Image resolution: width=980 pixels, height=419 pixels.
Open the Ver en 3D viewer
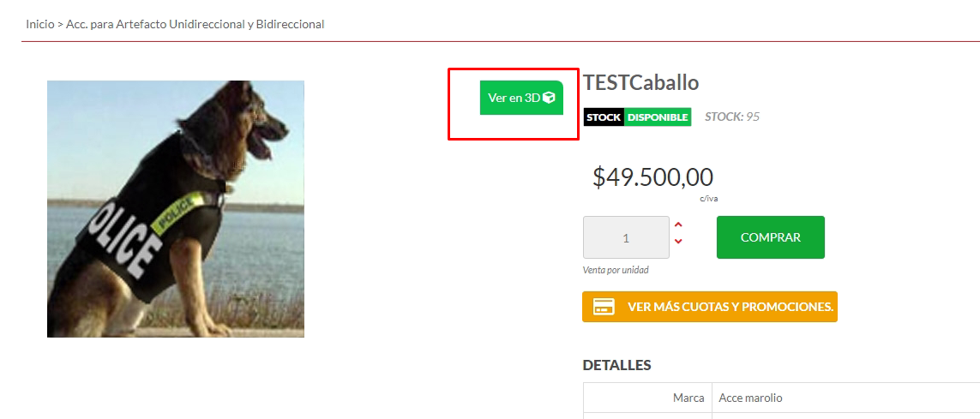(521, 98)
